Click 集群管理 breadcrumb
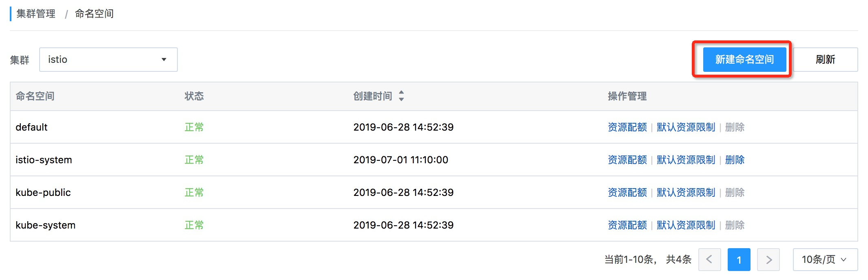This screenshot has width=868, height=280. click(36, 14)
